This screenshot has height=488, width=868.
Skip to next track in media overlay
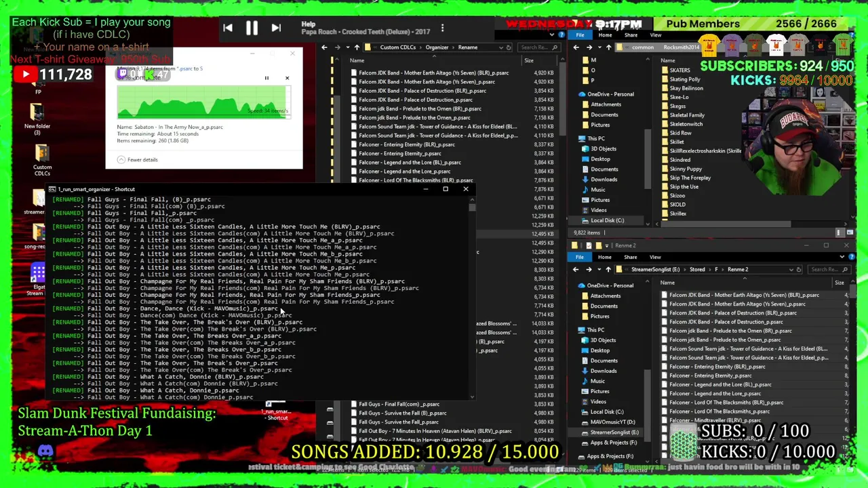pos(276,28)
